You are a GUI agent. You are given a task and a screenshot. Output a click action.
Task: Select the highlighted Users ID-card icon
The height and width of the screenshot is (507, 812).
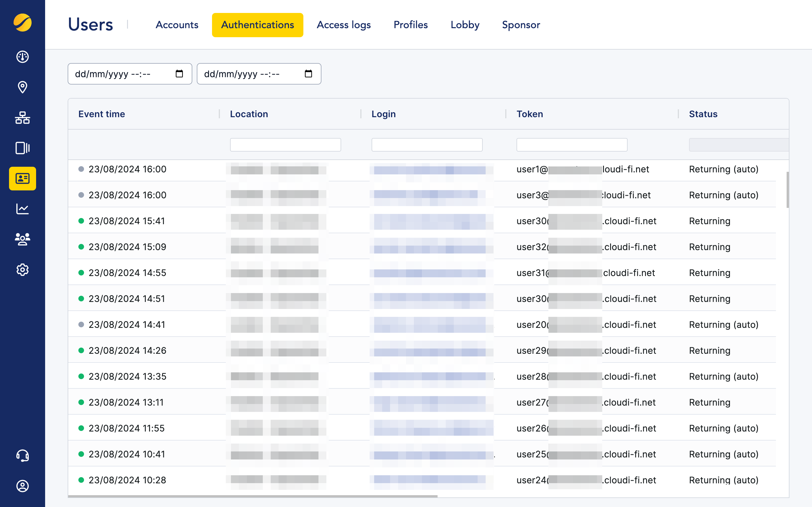(x=22, y=179)
